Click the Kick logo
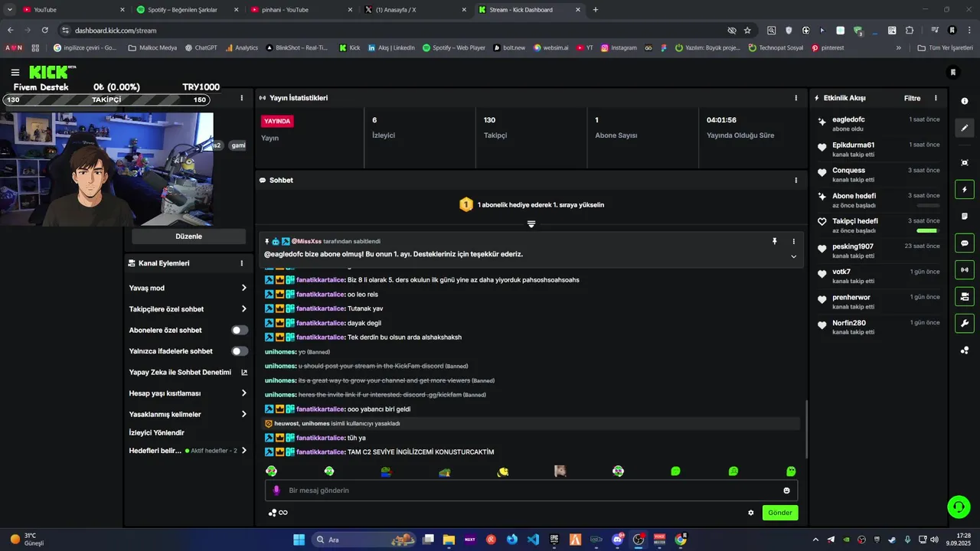980x551 pixels. pos(52,72)
